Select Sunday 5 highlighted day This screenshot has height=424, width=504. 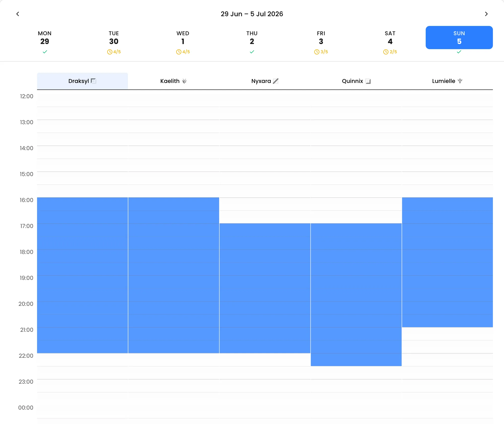459,38
